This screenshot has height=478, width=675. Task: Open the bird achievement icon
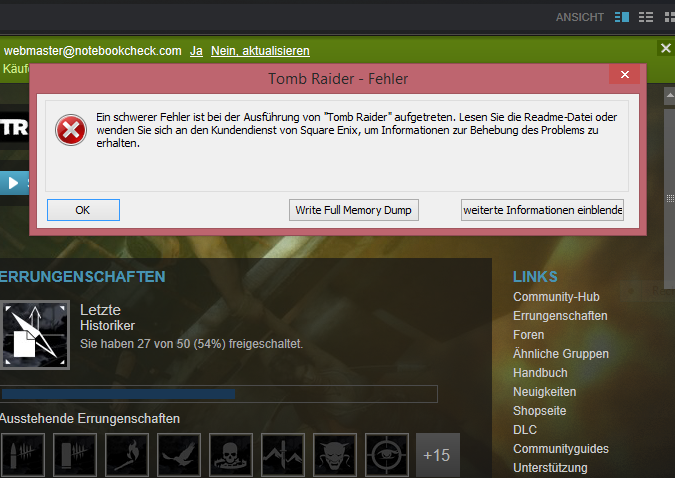pos(179,455)
